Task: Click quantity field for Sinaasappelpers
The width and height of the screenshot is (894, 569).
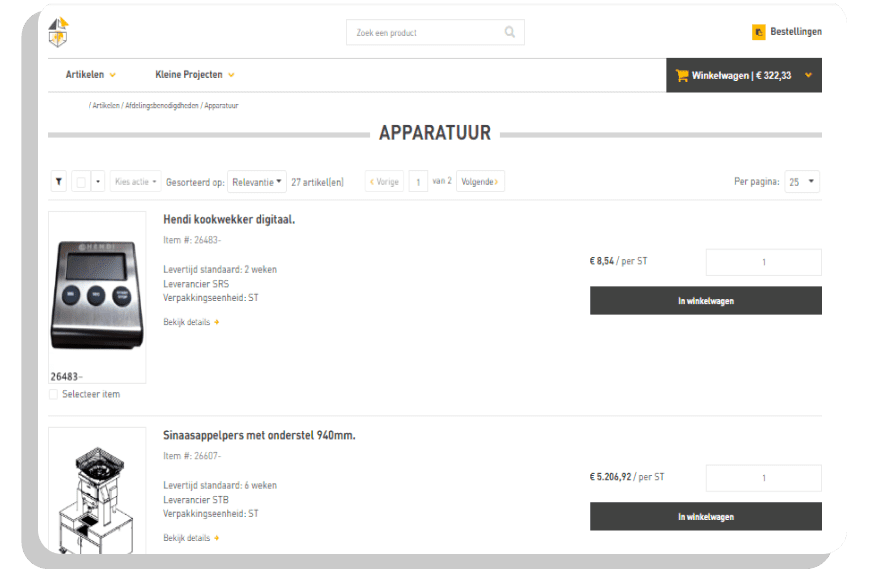Action: point(764,478)
